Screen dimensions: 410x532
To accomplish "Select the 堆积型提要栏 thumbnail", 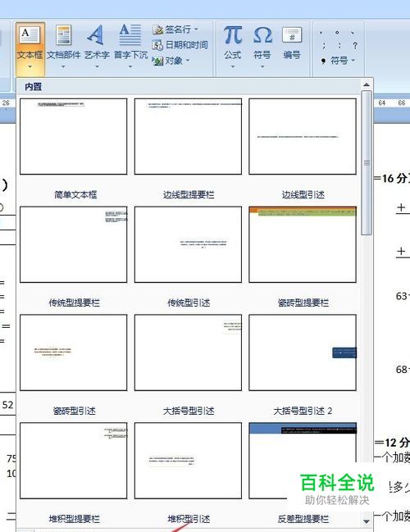I will [73, 461].
